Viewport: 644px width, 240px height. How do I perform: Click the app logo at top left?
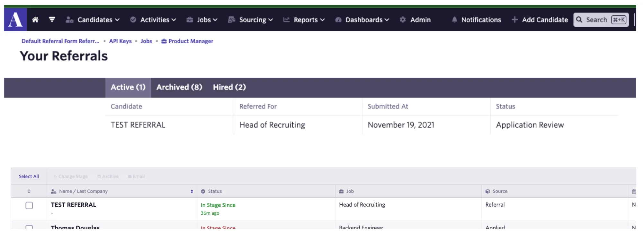coord(15,19)
